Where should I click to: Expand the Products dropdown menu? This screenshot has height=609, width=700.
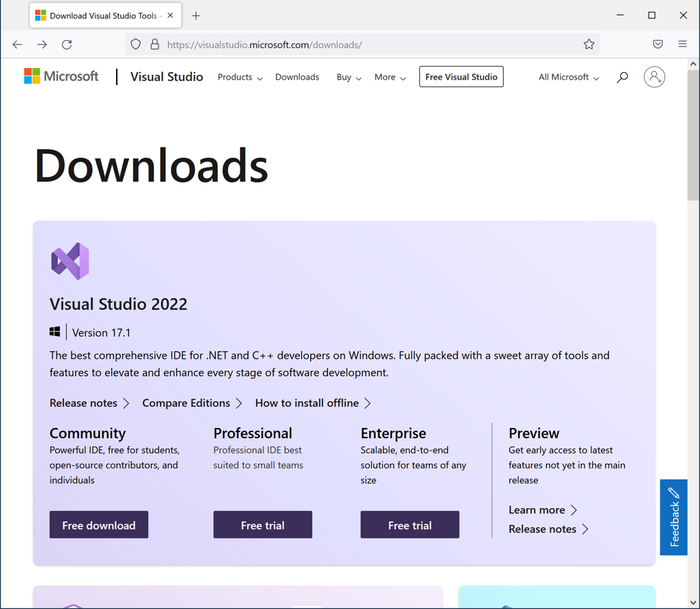coord(240,77)
